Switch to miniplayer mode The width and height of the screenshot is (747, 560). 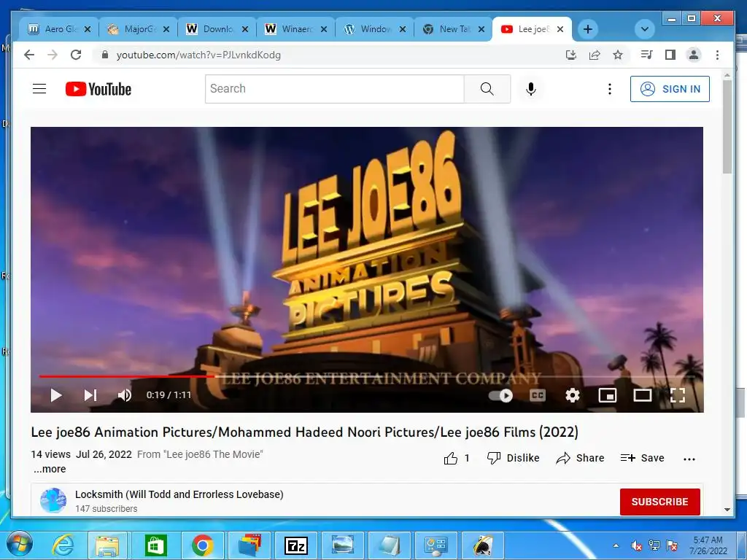608,395
